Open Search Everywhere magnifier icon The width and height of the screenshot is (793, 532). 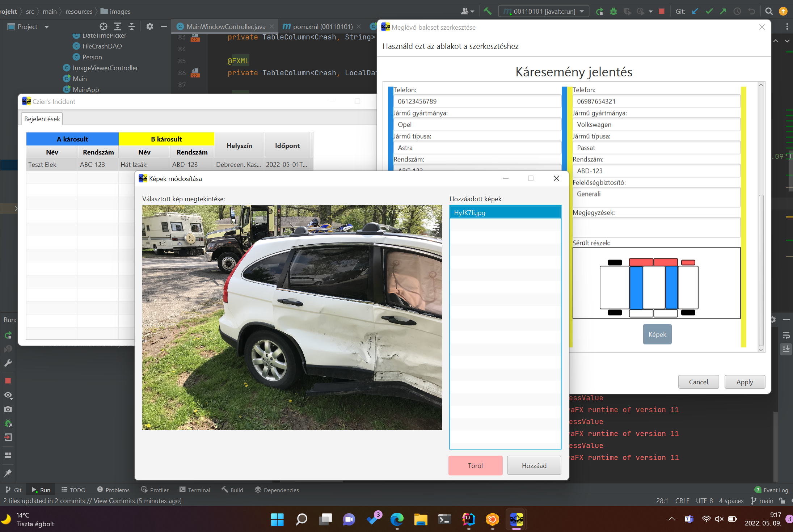pos(769,11)
